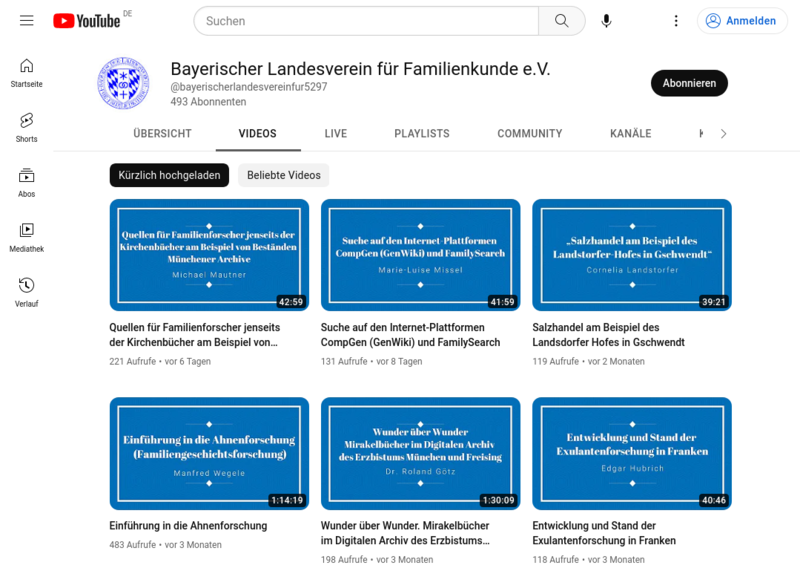Switch to the Übersicht tab
Screen dimensions: 800x571
[x=162, y=134]
